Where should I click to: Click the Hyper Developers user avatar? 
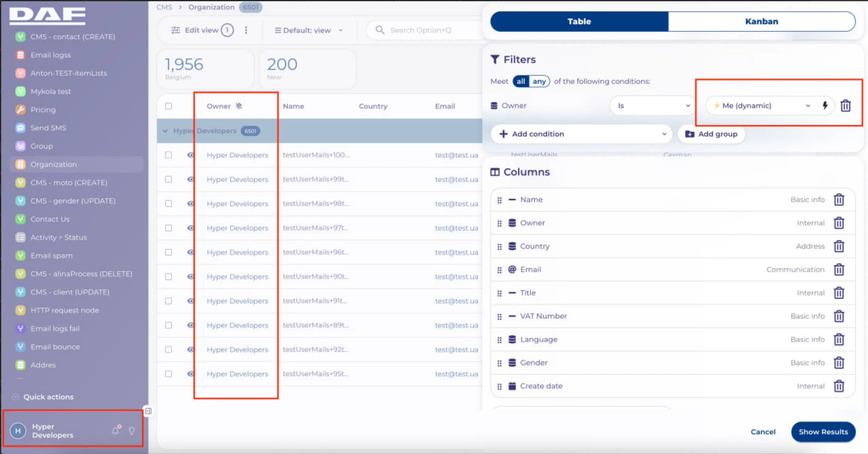(x=18, y=431)
